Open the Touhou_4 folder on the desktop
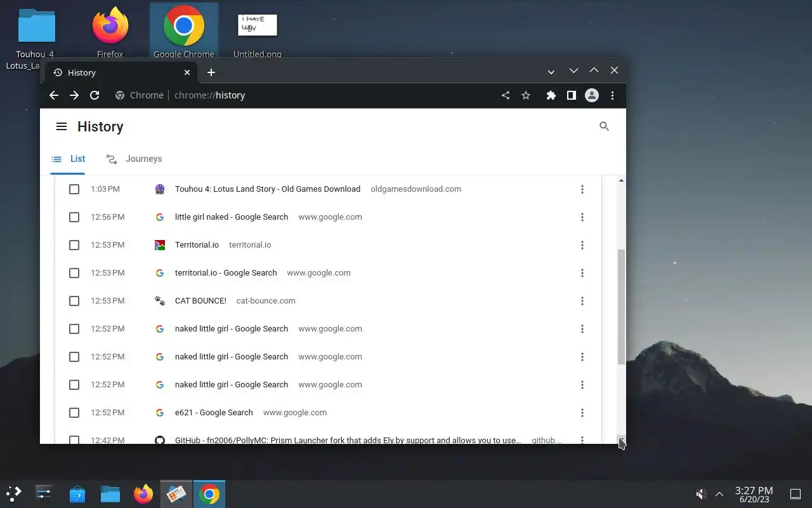The height and width of the screenshot is (508, 812). (x=36, y=38)
